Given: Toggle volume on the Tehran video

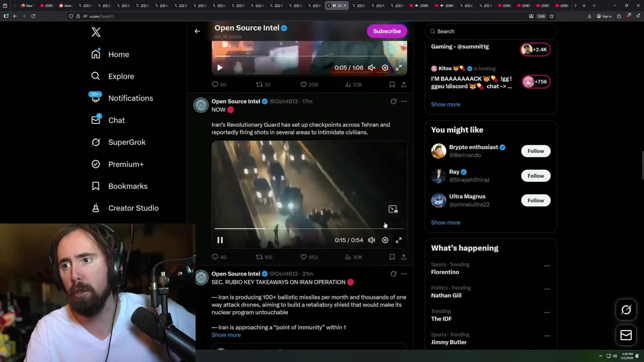Looking at the screenshot, I should [x=371, y=240].
